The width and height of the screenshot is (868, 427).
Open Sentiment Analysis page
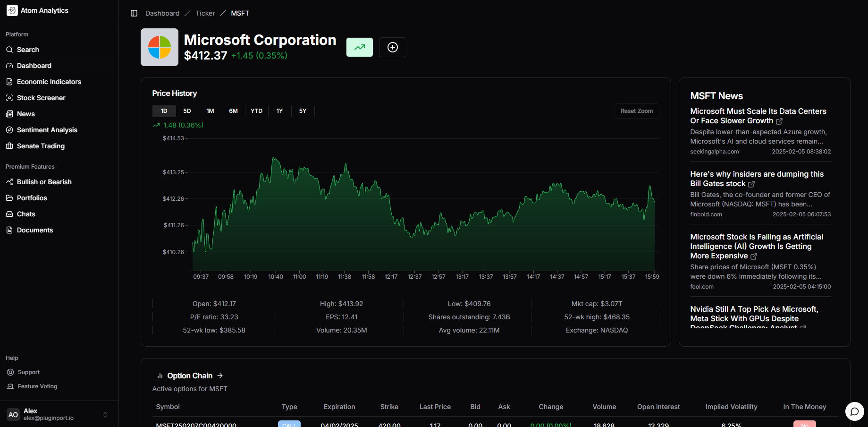pos(47,130)
